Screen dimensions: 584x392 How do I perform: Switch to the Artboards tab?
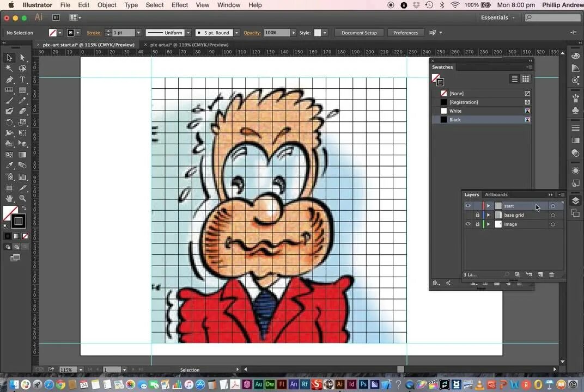point(496,194)
